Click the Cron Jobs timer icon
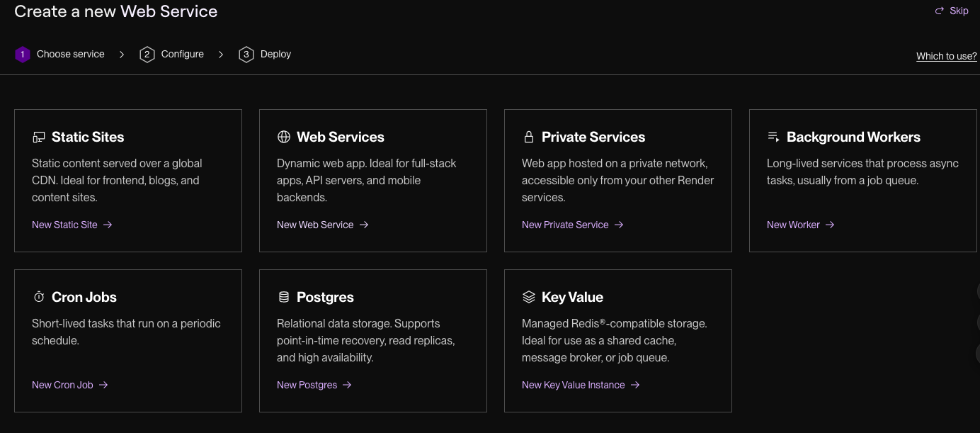 click(39, 297)
